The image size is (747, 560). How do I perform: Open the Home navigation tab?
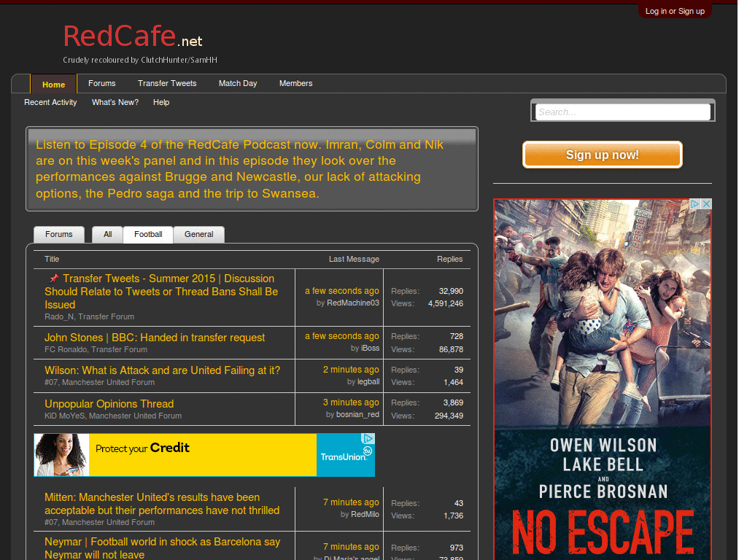(x=53, y=85)
